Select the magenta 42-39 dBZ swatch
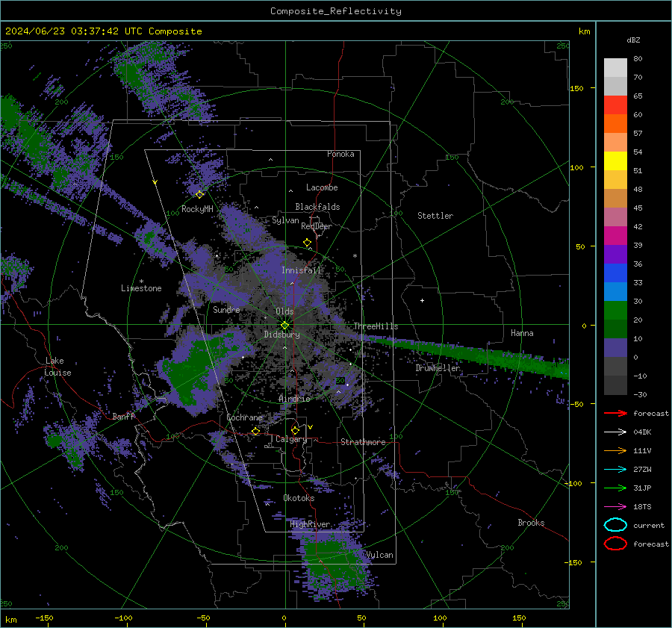672x628 pixels. click(x=615, y=235)
